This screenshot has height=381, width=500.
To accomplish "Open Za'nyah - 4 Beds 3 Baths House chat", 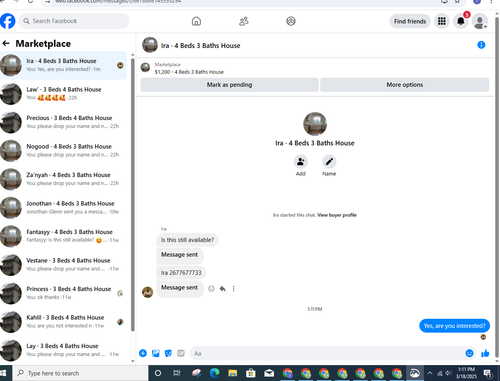I will pos(63,179).
